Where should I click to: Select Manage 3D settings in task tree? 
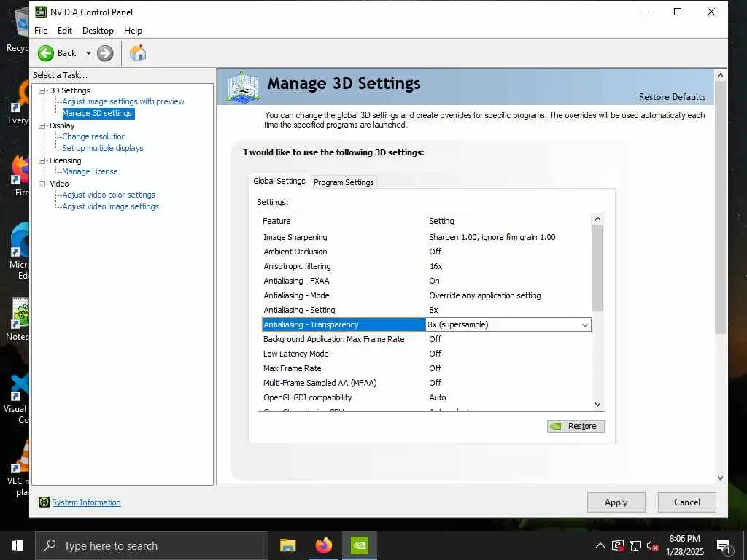point(97,113)
